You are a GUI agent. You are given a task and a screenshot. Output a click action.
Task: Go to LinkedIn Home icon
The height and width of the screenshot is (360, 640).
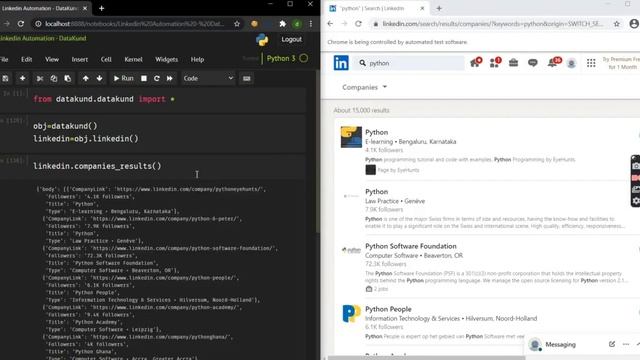[x=475, y=63]
